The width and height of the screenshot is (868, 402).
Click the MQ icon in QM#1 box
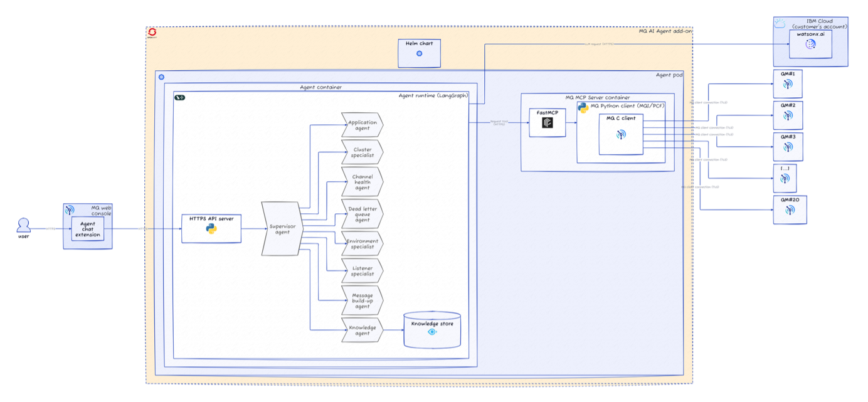(788, 83)
